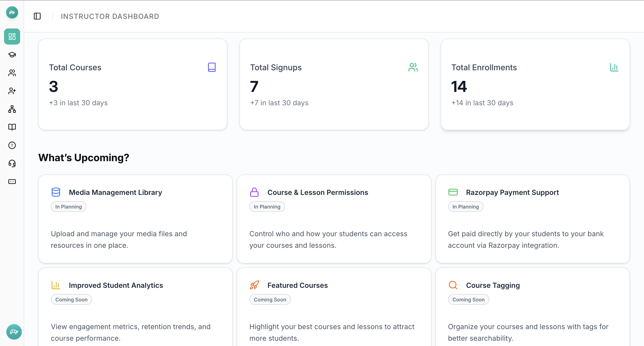
Task: Open the book lessons icon in sidebar
Action: coord(12,127)
